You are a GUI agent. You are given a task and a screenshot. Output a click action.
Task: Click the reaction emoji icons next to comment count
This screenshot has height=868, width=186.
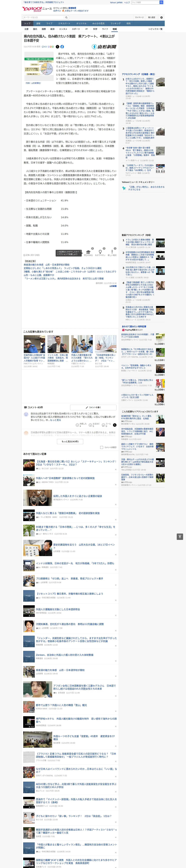click(51, 47)
